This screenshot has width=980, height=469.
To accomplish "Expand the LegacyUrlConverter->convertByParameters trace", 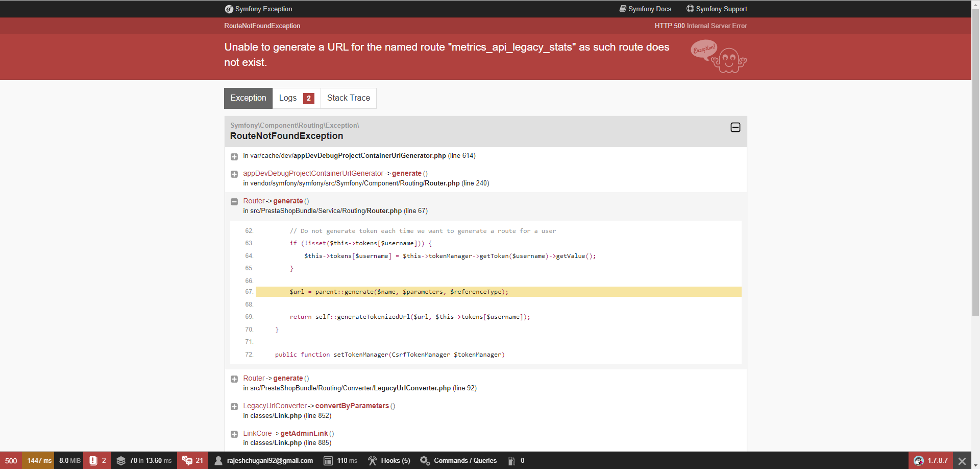I will [234, 407].
